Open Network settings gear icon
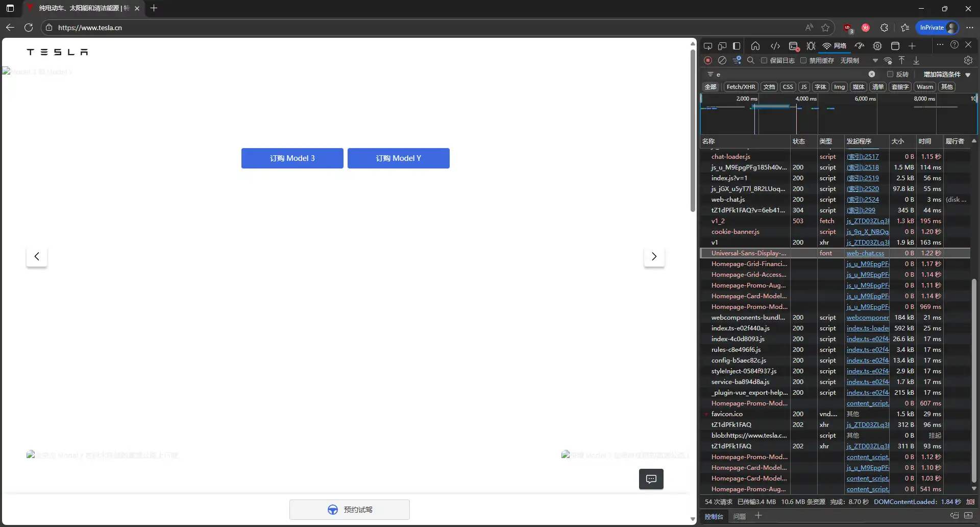This screenshot has width=980, height=527. point(968,60)
